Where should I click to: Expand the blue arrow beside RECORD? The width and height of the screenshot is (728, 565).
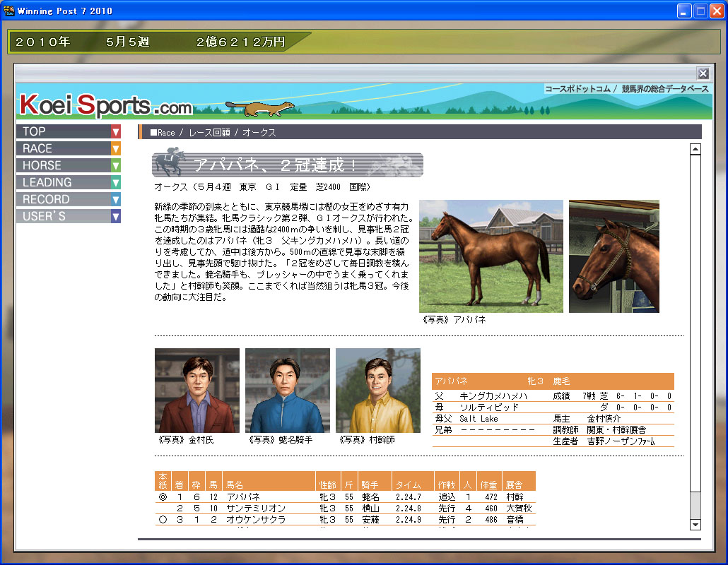(116, 199)
